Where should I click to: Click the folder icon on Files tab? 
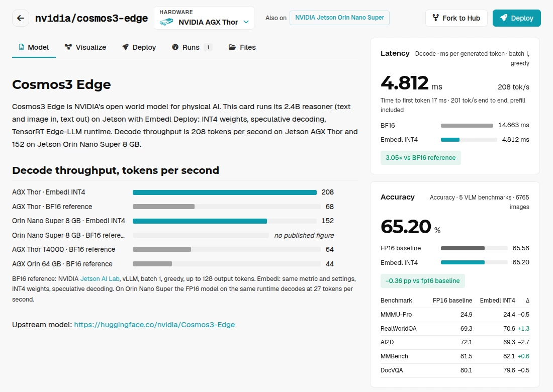coord(232,47)
